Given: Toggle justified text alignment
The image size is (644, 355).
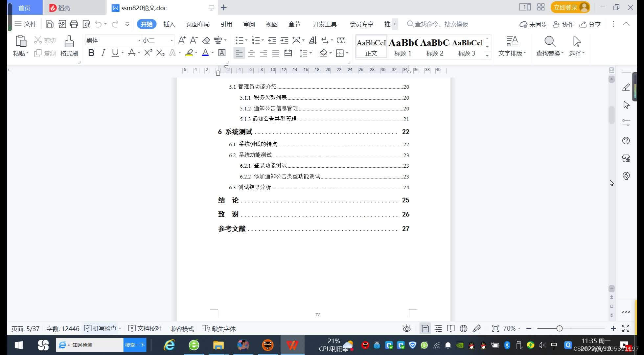Looking at the screenshot, I should point(276,53).
